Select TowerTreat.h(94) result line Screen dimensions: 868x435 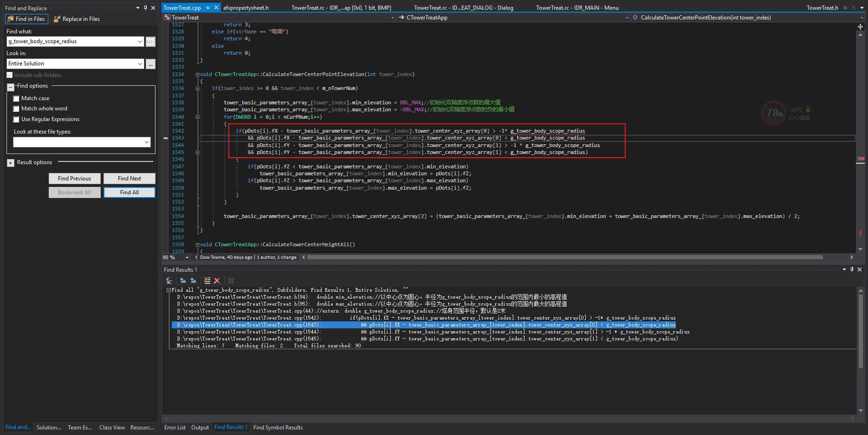(371, 297)
